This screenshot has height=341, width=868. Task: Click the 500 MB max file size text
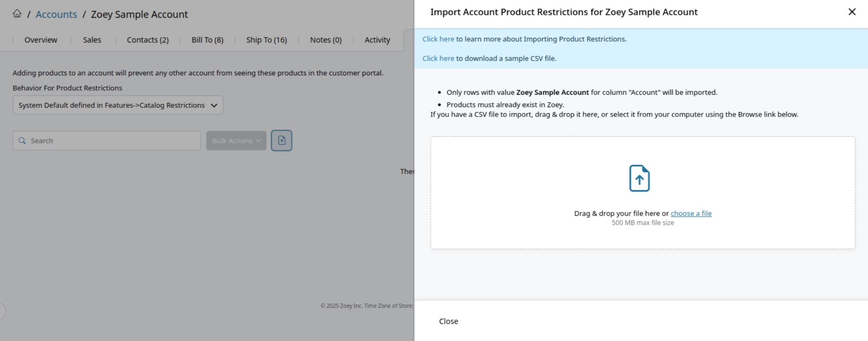(643, 223)
